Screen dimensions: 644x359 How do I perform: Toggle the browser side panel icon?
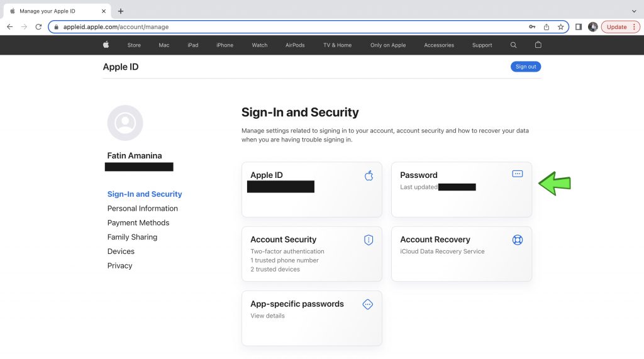click(579, 26)
